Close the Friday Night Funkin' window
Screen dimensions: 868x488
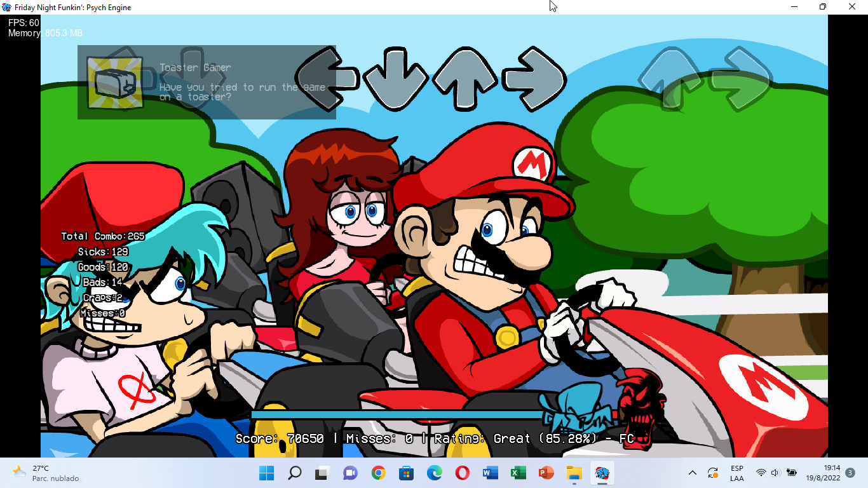(853, 7)
